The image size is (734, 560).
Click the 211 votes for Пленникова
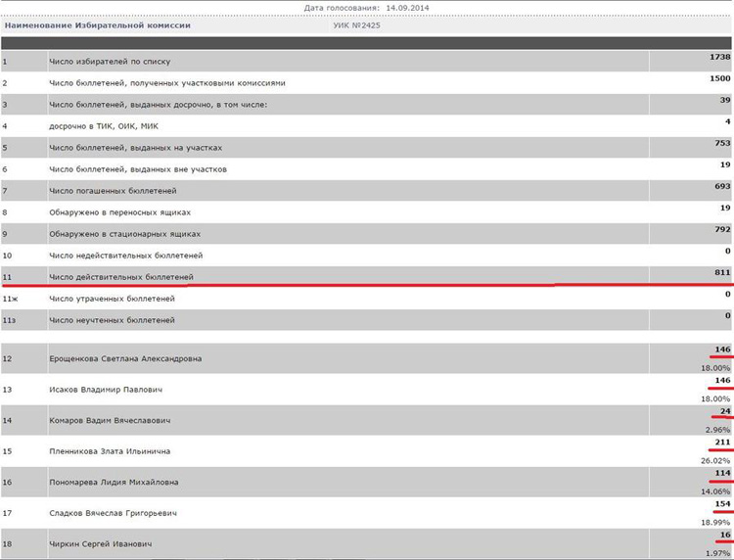721,442
